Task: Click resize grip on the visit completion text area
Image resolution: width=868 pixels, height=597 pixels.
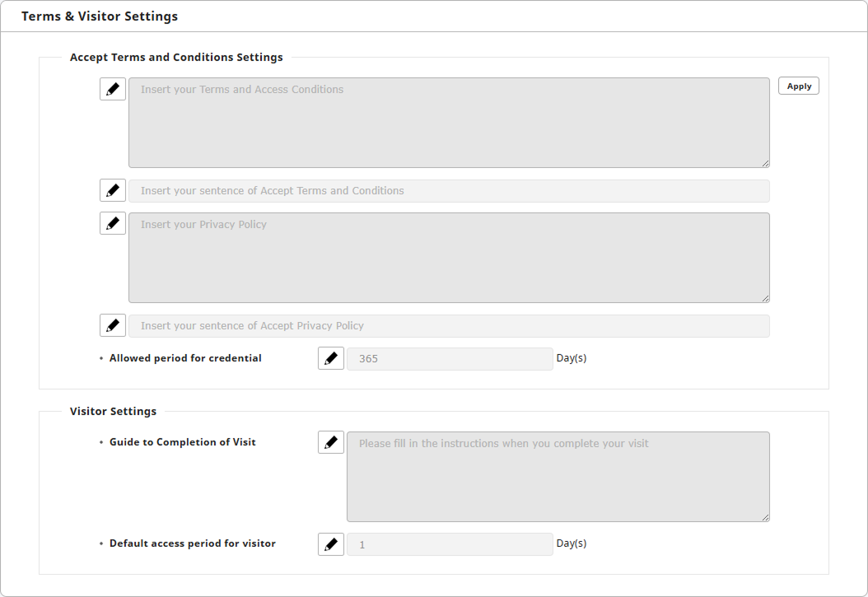Action: [x=765, y=517]
